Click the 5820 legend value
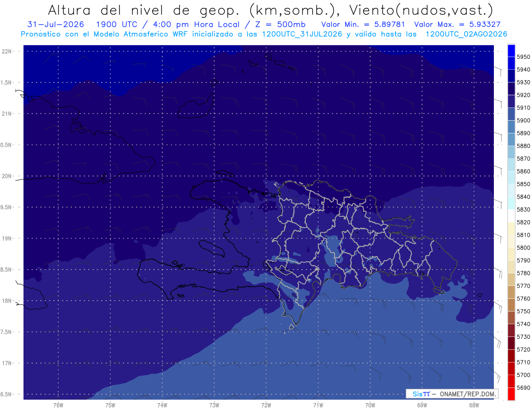 (x=524, y=222)
